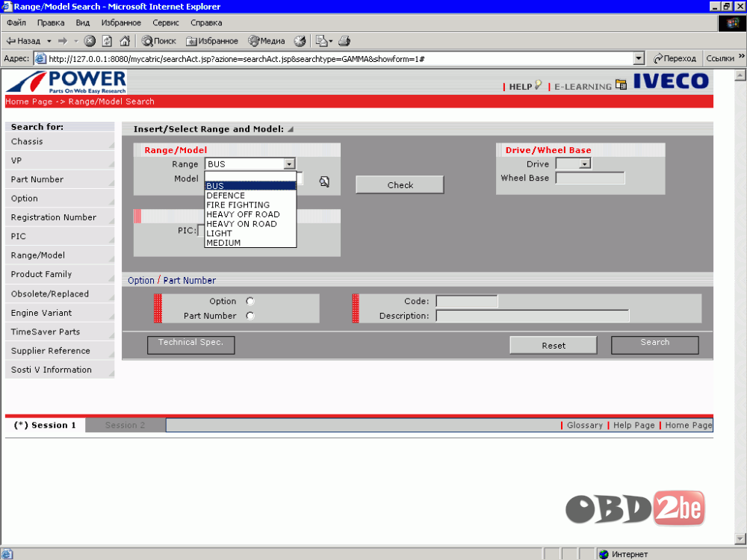
Task: Open the Drive dropdown
Action: click(585, 164)
